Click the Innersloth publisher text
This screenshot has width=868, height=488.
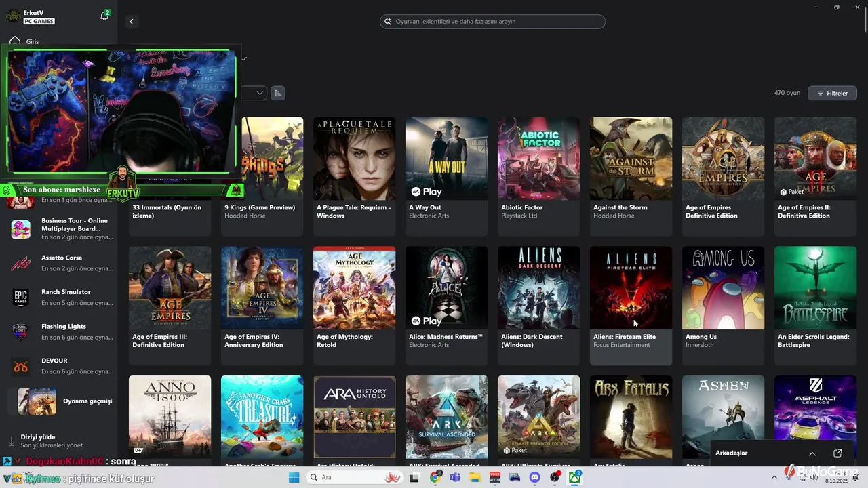[699, 345]
